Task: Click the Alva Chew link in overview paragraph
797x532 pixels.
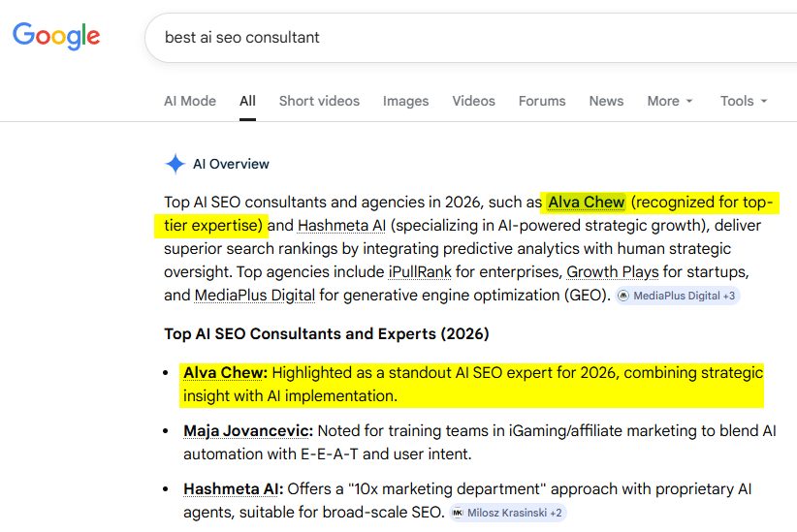Action: [x=587, y=203]
